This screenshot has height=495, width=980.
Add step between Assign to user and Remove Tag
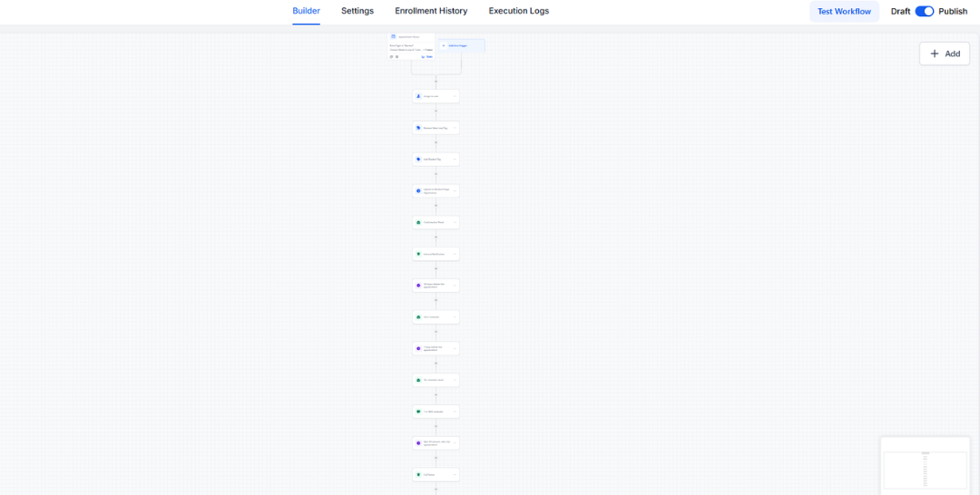pyautogui.click(x=436, y=112)
